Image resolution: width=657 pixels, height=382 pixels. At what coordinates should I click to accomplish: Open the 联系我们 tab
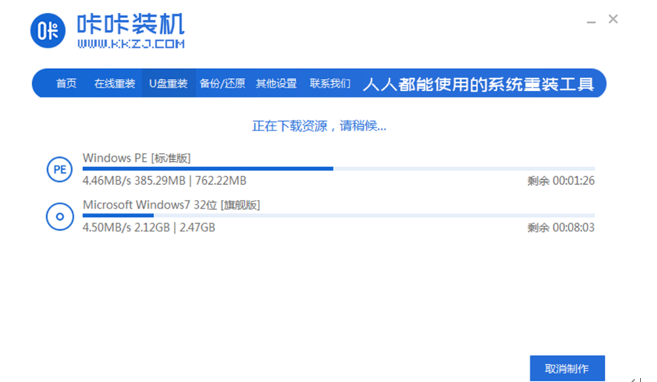(330, 83)
